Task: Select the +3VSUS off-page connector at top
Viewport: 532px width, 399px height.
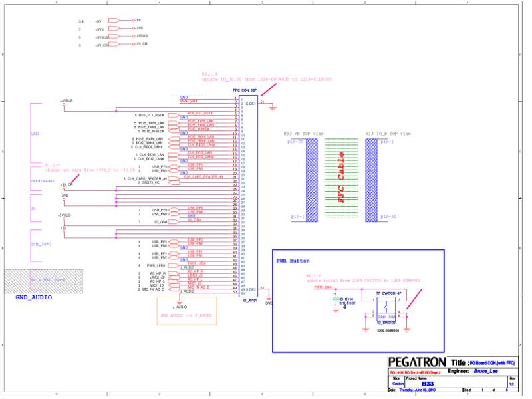Action: [x=114, y=37]
